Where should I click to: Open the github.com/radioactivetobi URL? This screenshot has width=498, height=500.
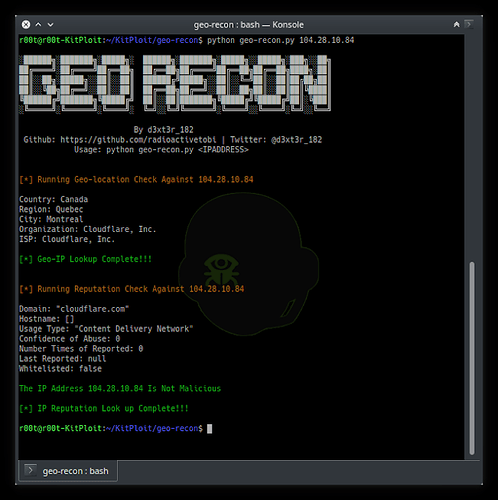click(x=138, y=140)
